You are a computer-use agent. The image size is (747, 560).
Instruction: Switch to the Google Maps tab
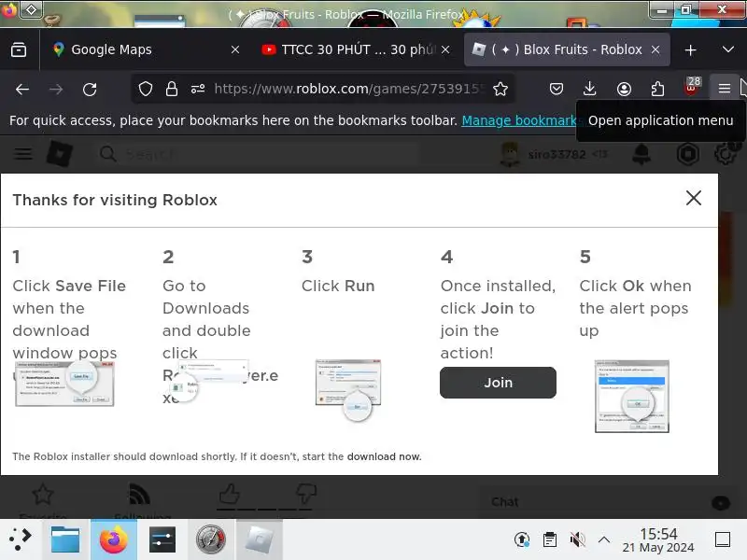pyautogui.click(x=143, y=49)
